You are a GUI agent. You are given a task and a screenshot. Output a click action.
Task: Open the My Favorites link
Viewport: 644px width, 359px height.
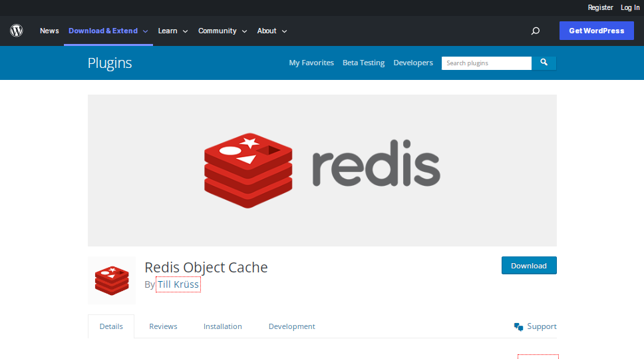311,63
